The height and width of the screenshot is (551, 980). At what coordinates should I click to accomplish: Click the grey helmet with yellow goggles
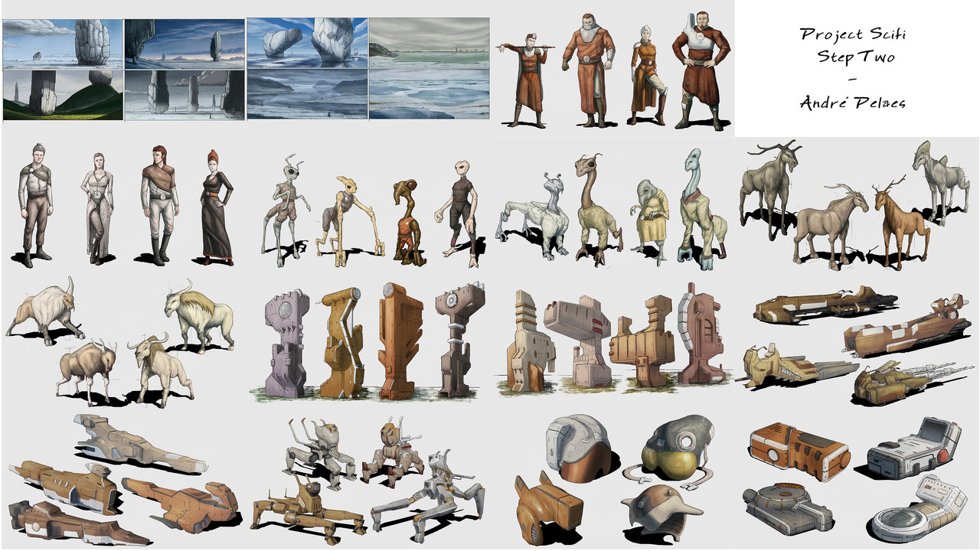click(x=674, y=448)
